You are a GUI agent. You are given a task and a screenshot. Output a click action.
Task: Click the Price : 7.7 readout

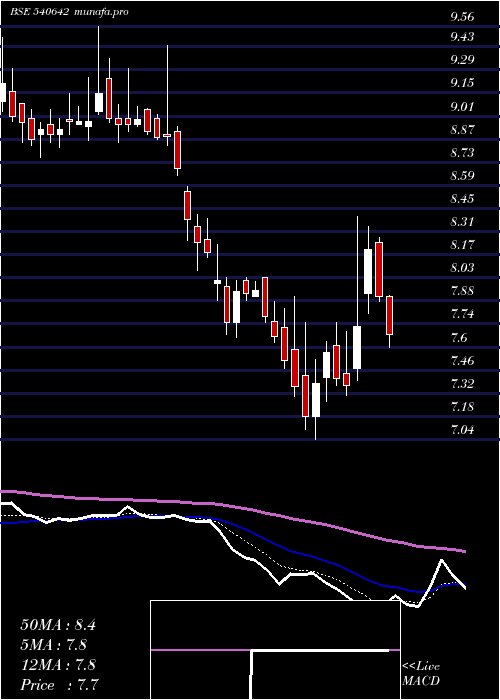click(60, 685)
